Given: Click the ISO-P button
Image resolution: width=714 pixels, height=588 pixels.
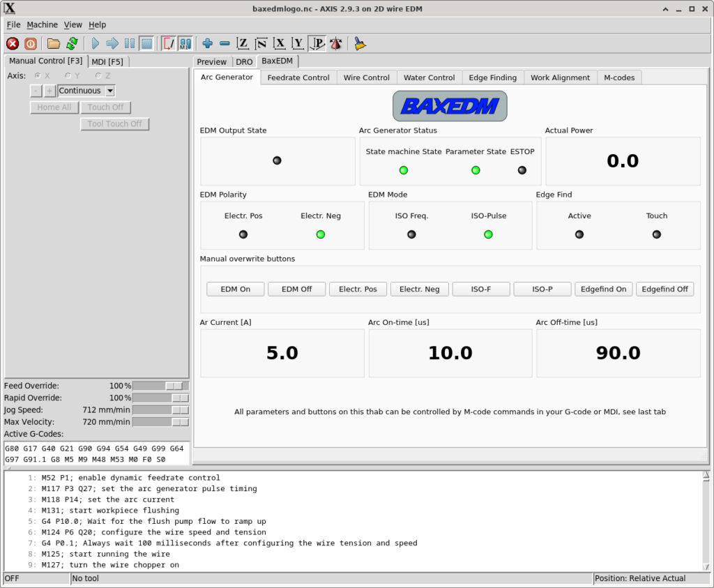Looking at the screenshot, I should click(542, 289).
